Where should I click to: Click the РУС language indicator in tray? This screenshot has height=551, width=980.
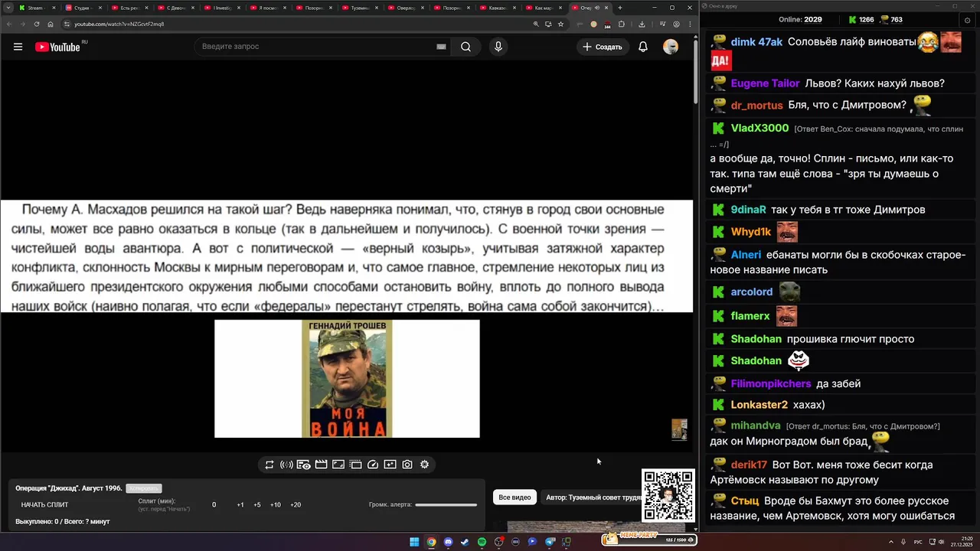click(x=918, y=542)
